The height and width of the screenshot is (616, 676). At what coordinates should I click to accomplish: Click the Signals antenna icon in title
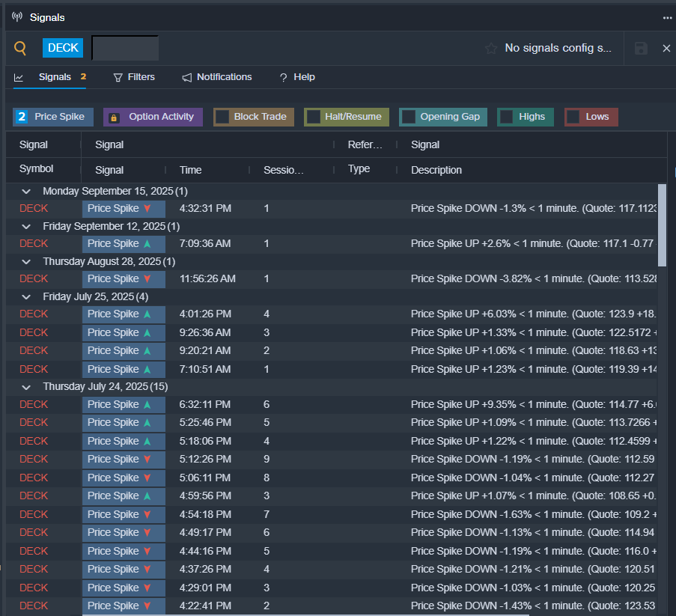click(x=17, y=17)
